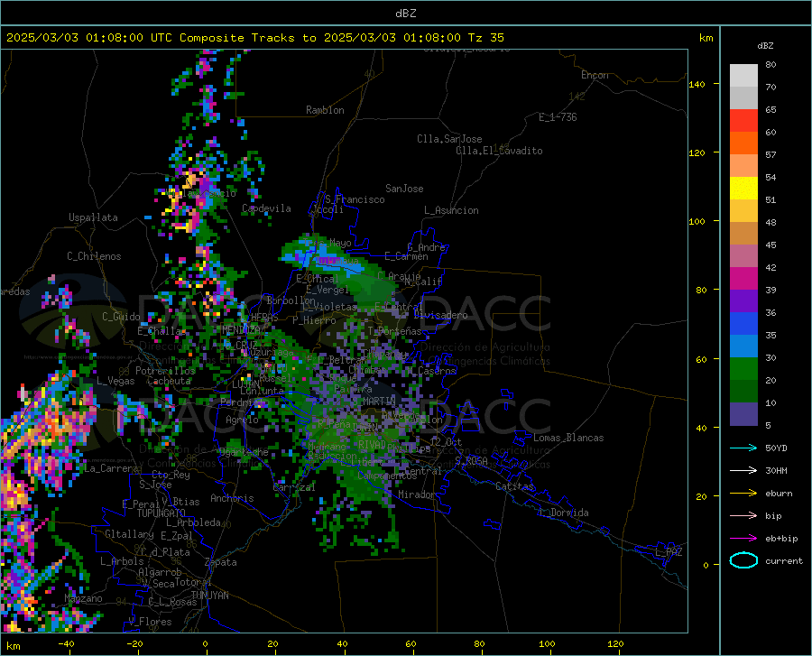Click the S_Francisco place label
This screenshot has height=656, width=812.
355,199
